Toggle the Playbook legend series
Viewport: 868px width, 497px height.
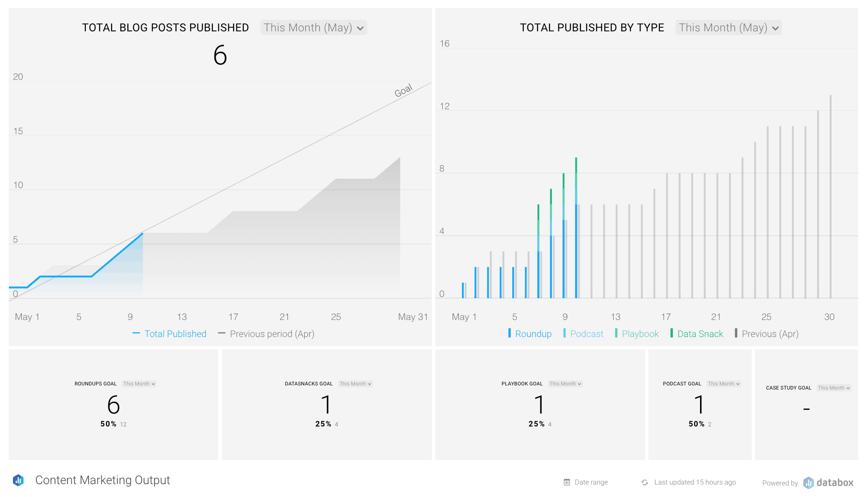coord(637,334)
